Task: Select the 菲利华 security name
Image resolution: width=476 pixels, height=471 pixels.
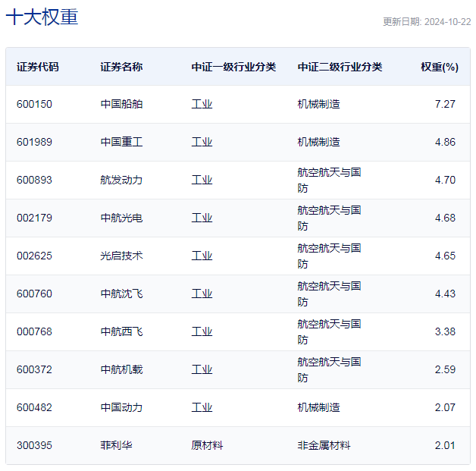Action: [116, 445]
